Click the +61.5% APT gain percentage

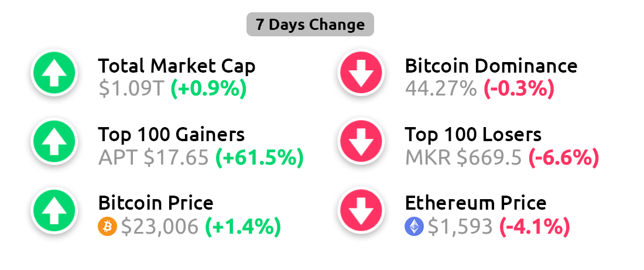coord(259,158)
